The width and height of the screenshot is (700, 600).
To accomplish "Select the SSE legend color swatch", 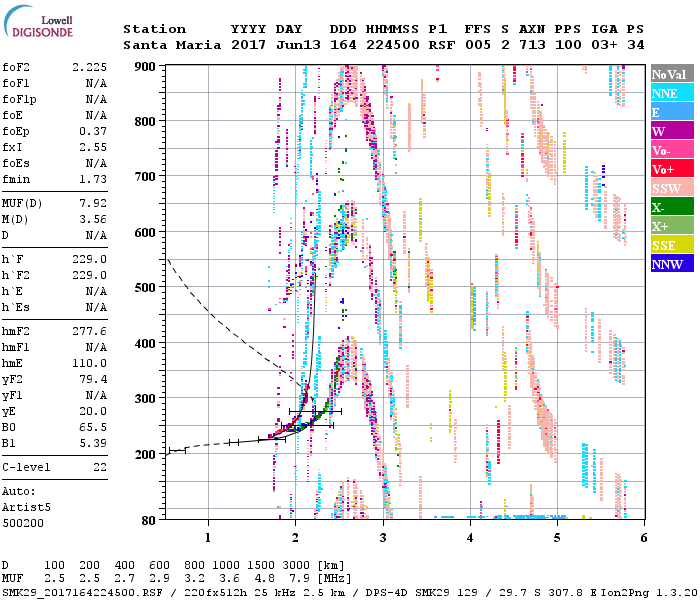I will coord(672,245).
